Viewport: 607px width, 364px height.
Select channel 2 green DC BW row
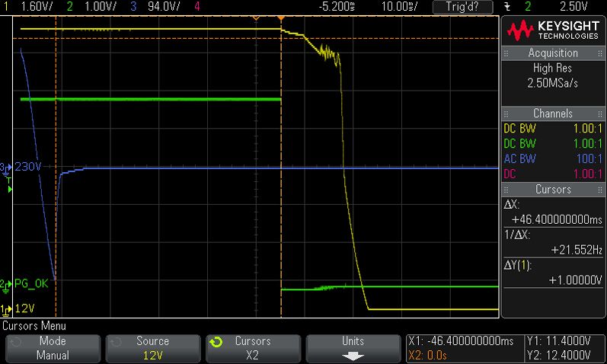553,144
